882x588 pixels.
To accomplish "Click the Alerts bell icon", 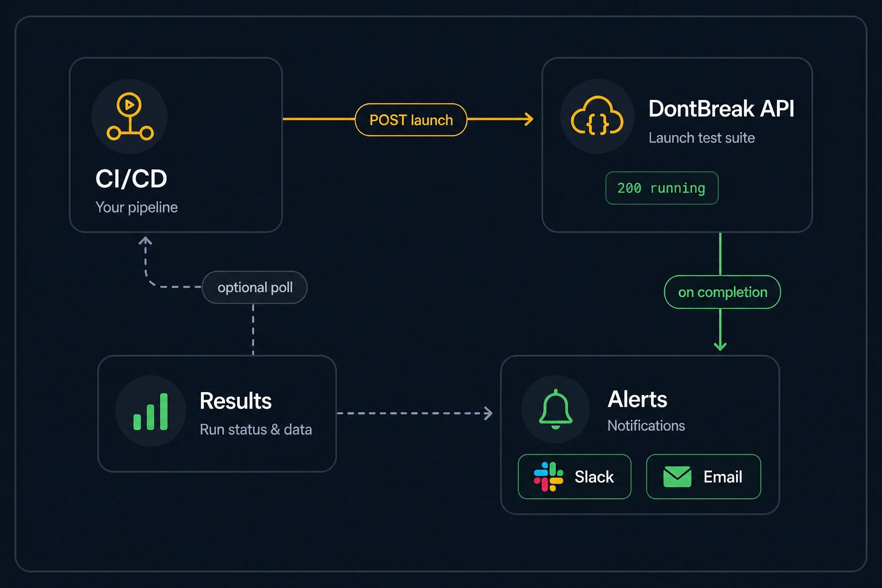I will pos(556,409).
